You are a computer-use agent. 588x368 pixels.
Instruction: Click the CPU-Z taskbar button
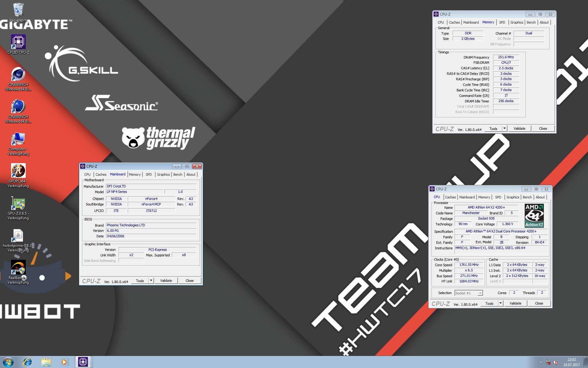[x=83, y=362]
